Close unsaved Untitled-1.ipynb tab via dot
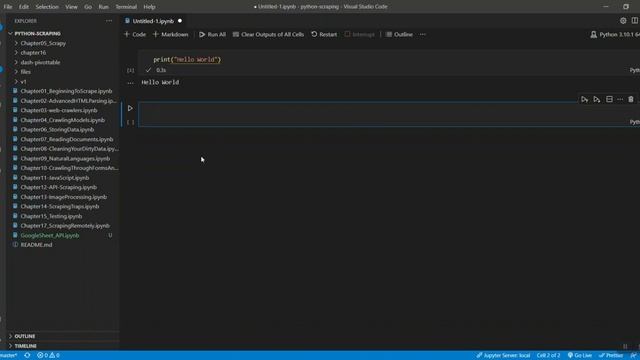640x360 pixels. (180, 21)
